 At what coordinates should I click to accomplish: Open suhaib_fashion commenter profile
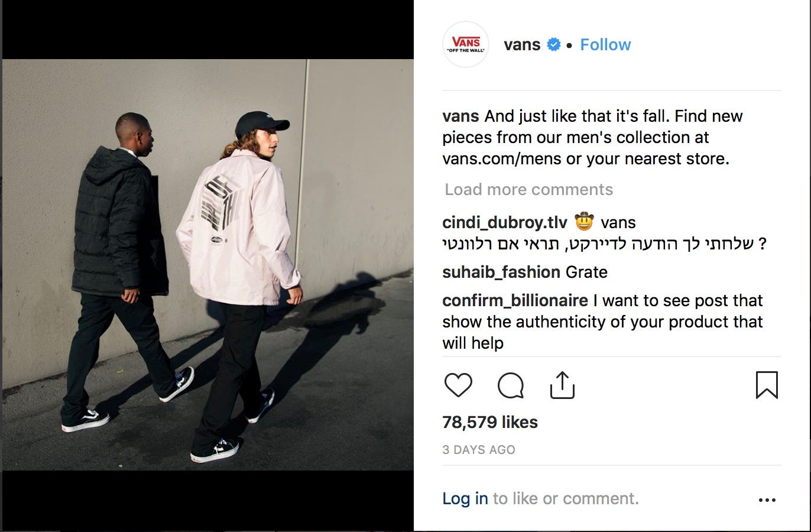(501, 273)
